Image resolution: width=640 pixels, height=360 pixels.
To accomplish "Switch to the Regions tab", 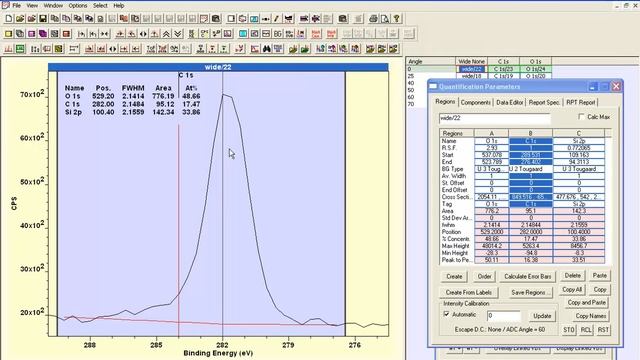I will [445, 102].
